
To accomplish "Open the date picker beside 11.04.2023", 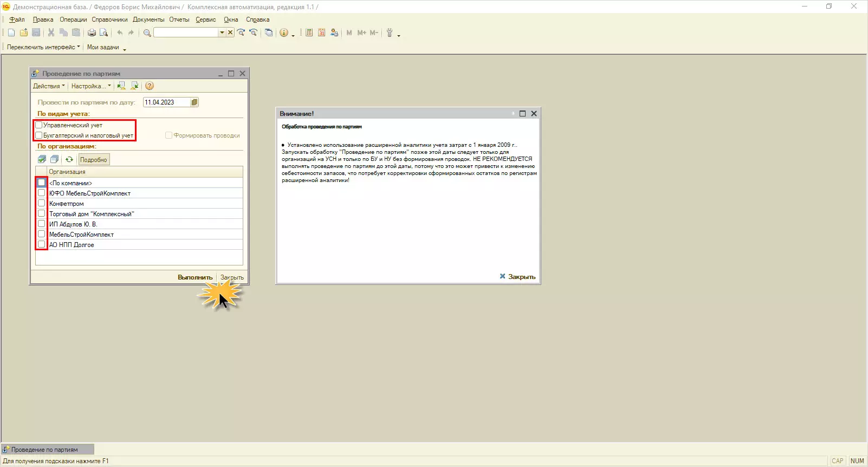I will click(x=195, y=102).
